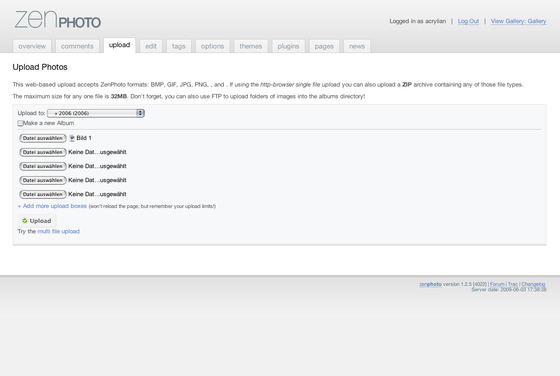The width and height of the screenshot is (560, 376).
Task: Click the Upload Photos heading
Action: coord(40,67)
